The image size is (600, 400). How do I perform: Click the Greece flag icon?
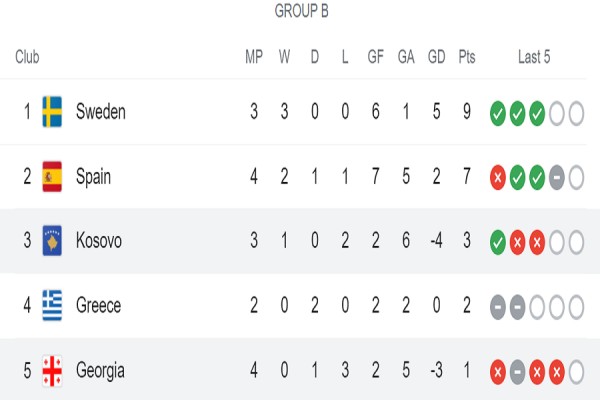pyautogui.click(x=52, y=306)
